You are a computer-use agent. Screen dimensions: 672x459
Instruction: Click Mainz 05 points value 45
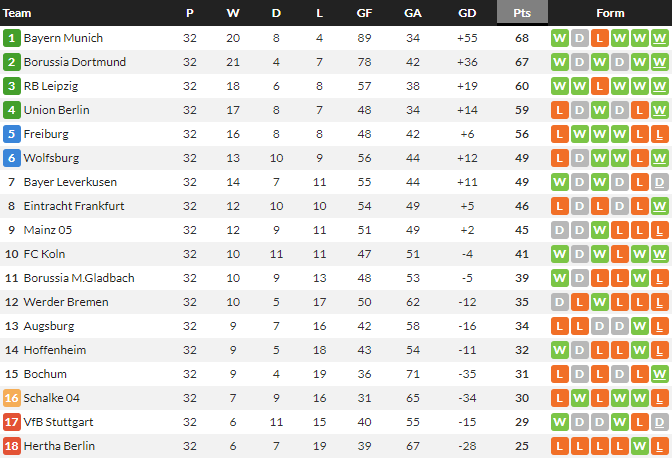tap(521, 230)
